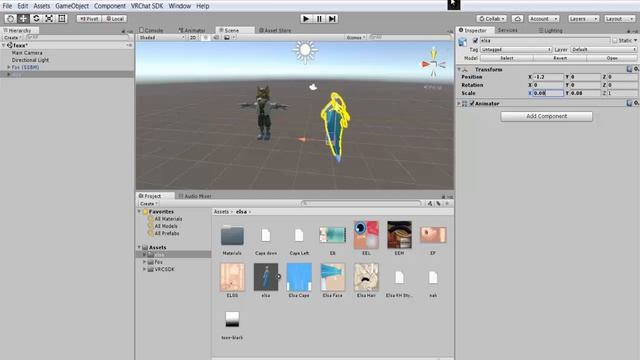The width and height of the screenshot is (640, 360).
Task: Switch to the Asset Store tab
Action: pos(276,30)
